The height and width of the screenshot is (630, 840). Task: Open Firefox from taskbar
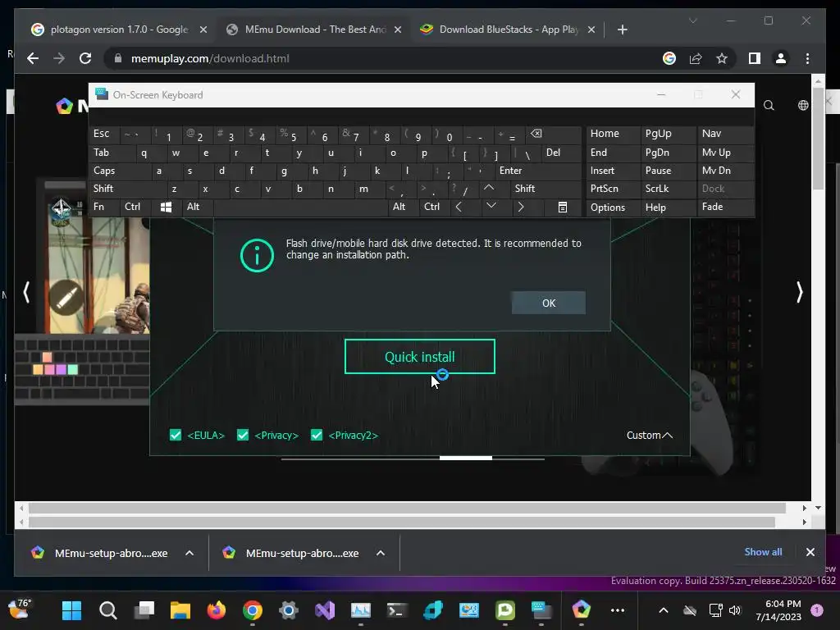point(217,609)
